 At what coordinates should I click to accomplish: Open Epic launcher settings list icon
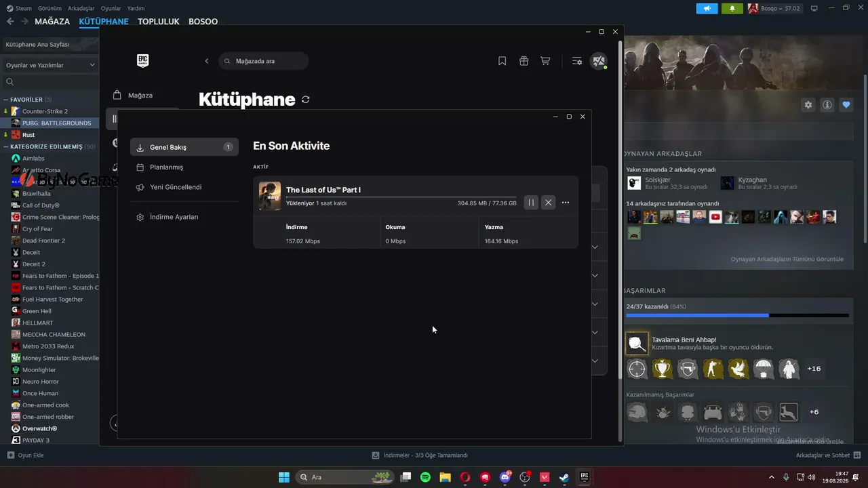coord(577,61)
